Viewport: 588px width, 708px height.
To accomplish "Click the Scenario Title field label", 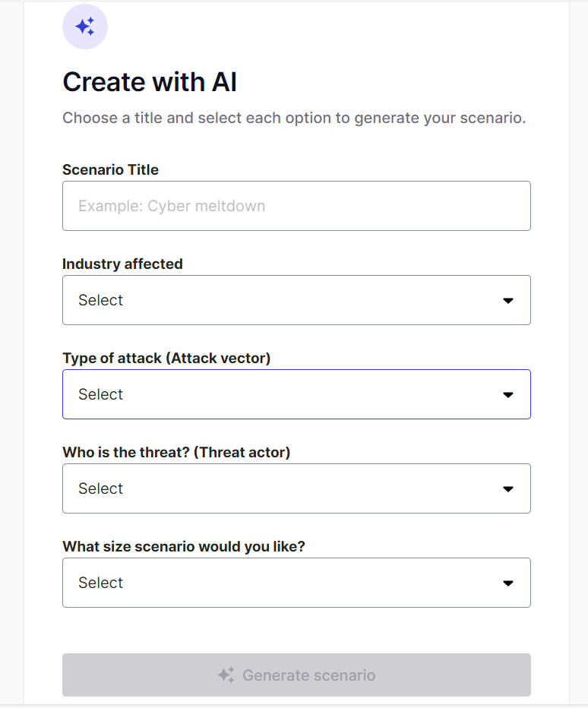I will 110,169.
